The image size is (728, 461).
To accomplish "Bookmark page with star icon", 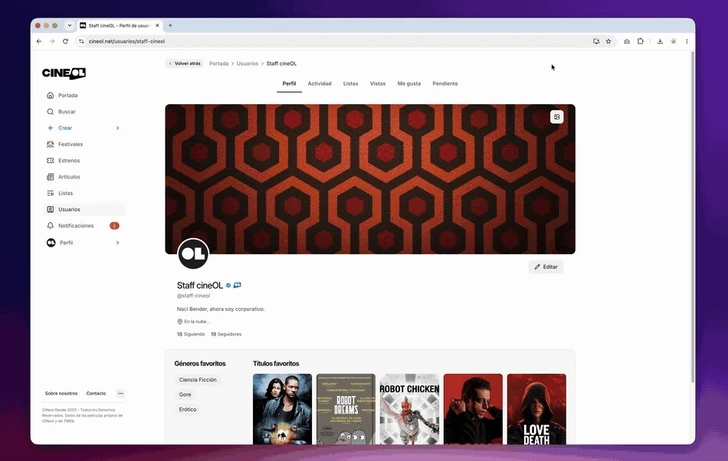I will coord(608,41).
